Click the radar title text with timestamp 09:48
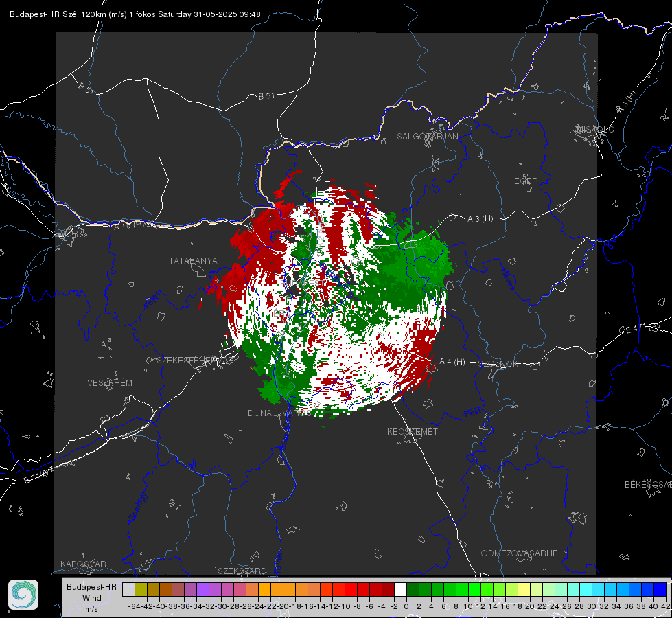Image resolution: width=672 pixels, height=618 pixels. tap(135, 14)
